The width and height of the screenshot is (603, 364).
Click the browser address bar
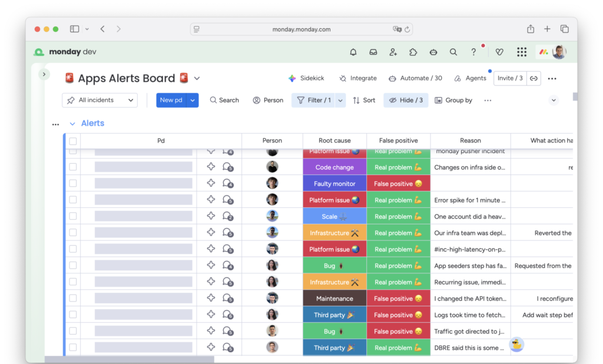(301, 29)
